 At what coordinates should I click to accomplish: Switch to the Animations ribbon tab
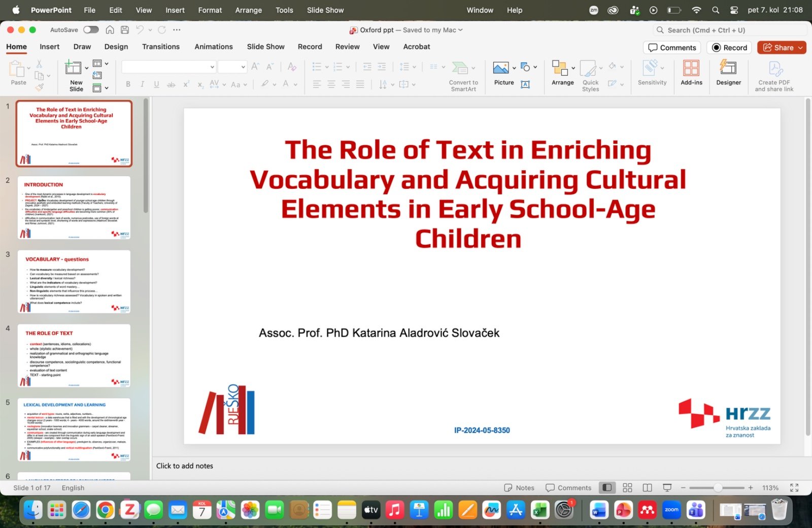click(x=214, y=47)
